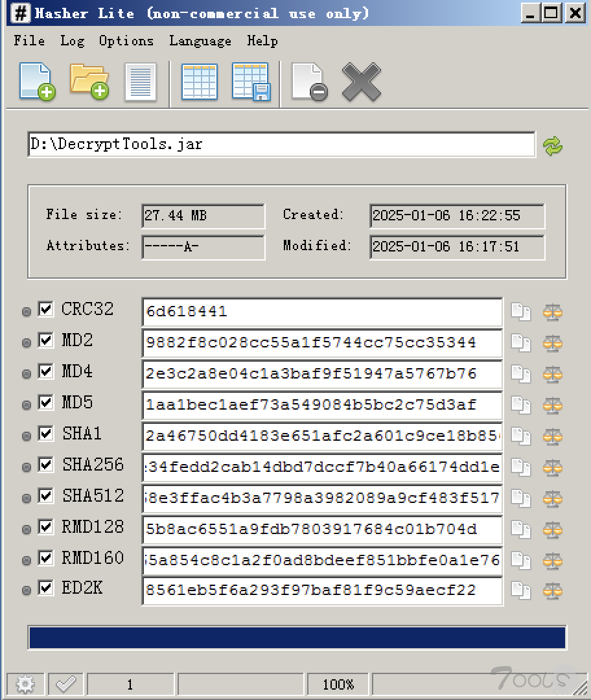Click the add file toolbar icon
Viewport: 591px width, 700px height.
(38, 82)
